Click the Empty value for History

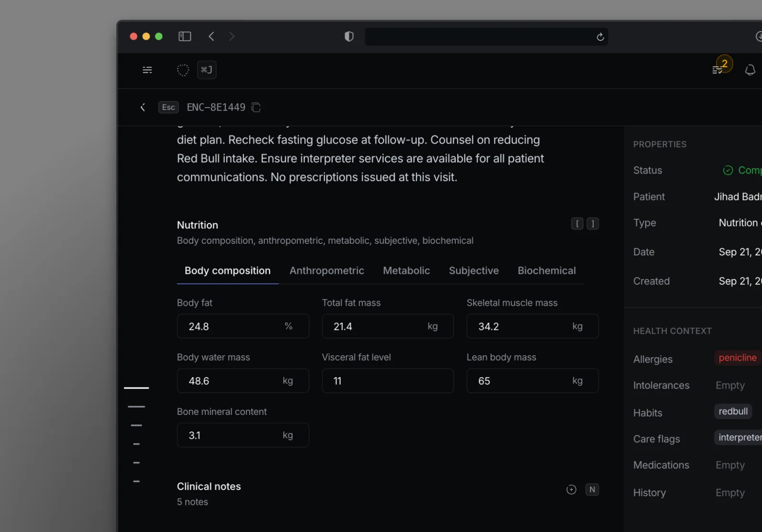tap(730, 492)
